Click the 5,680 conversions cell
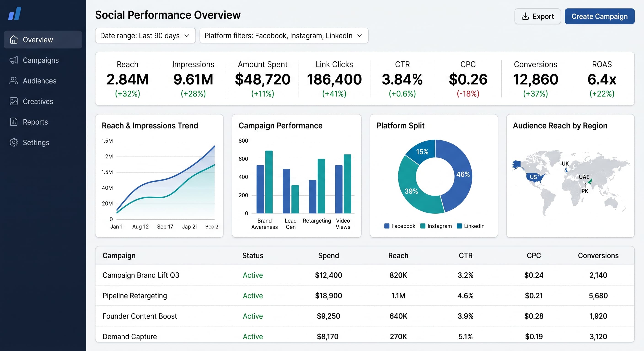The width and height of the screenshot is (644, 351). click(x=598, y=295)
